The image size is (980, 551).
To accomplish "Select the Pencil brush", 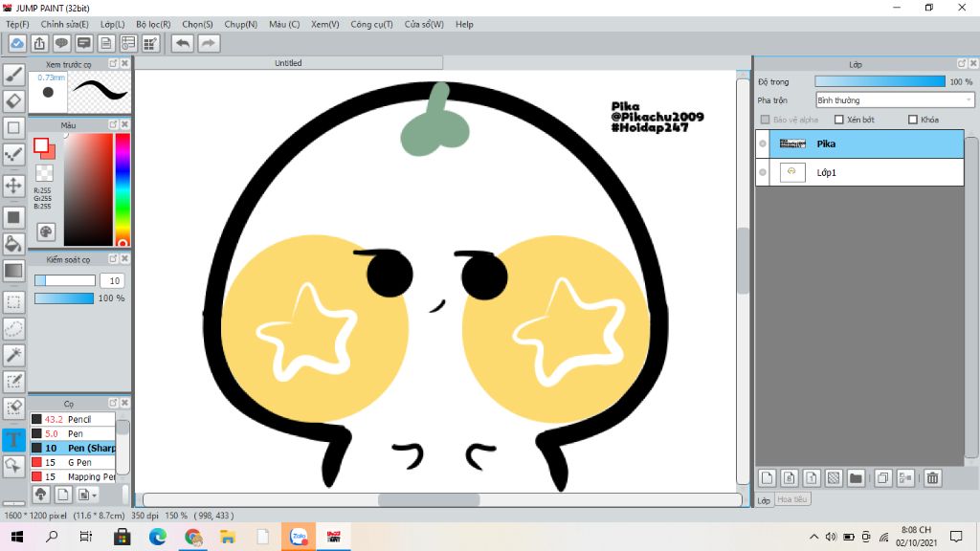I will (73, 419).
